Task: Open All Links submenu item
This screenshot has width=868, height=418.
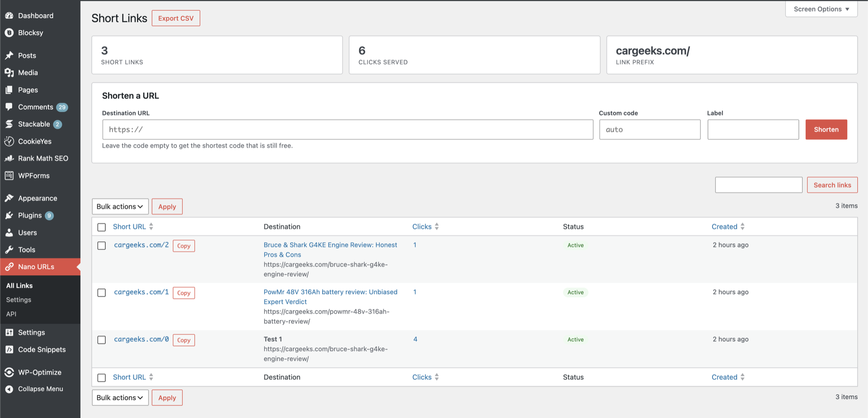Action: [19, 286]
